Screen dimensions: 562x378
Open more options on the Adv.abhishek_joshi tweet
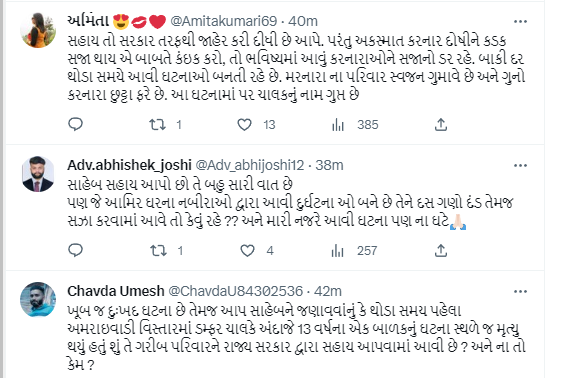point(520,166)
